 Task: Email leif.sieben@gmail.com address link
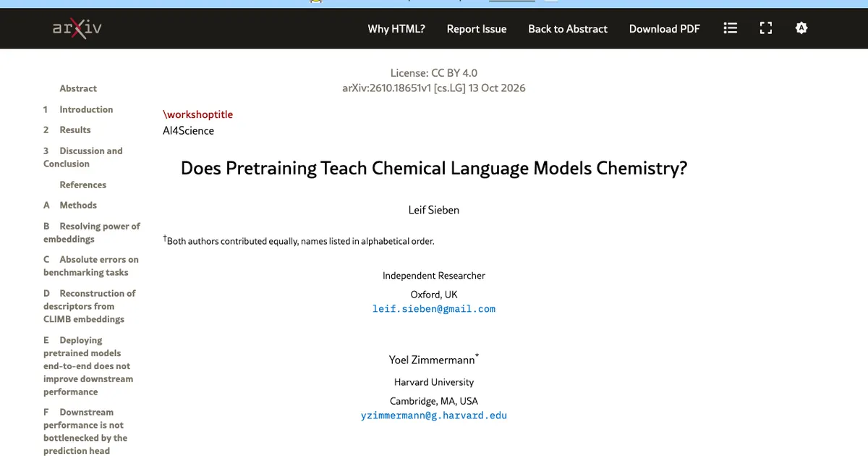click(434, 308)
